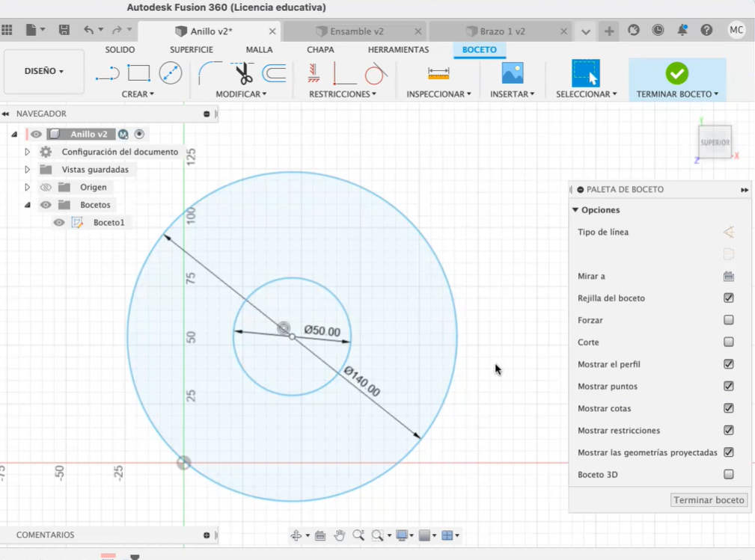The width and height of the screenshot is (755, 560).
Task: Add a new design tab with plus
Action: 609,31
